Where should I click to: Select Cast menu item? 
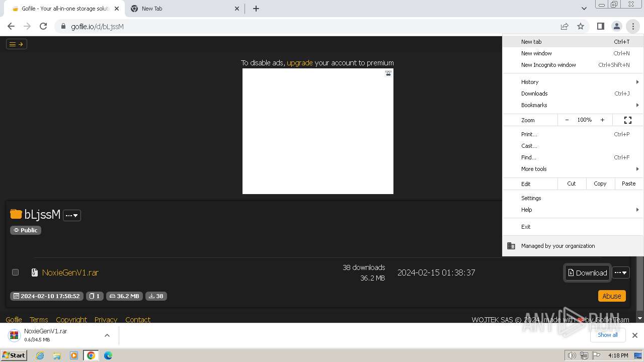(573, 146)
